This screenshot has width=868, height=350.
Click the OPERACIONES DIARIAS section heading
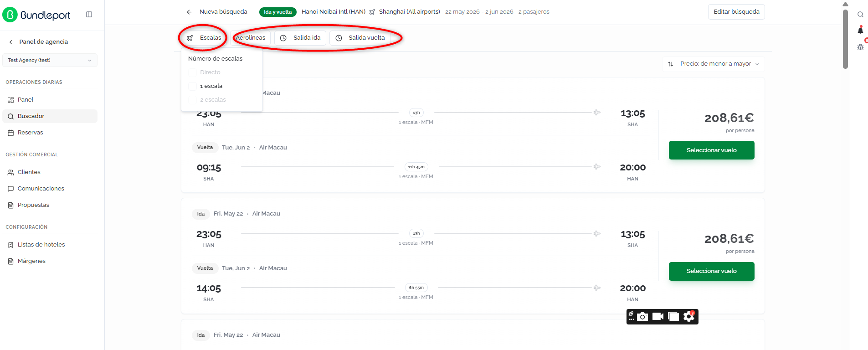click(34, 82)
